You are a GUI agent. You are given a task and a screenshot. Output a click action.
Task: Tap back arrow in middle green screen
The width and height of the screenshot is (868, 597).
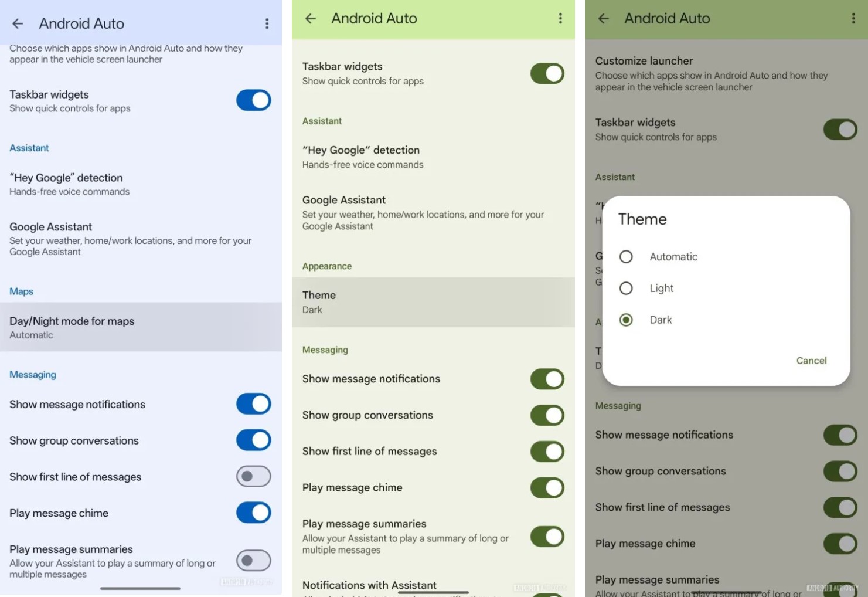[x=311, y=19]
